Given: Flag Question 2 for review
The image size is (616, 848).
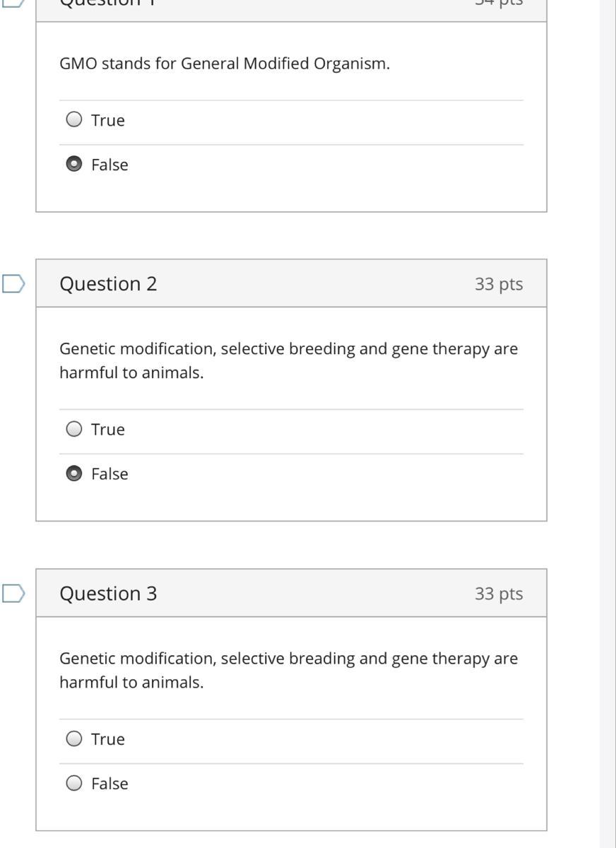Looking at the screenshot, I should [x=13, y=284].
